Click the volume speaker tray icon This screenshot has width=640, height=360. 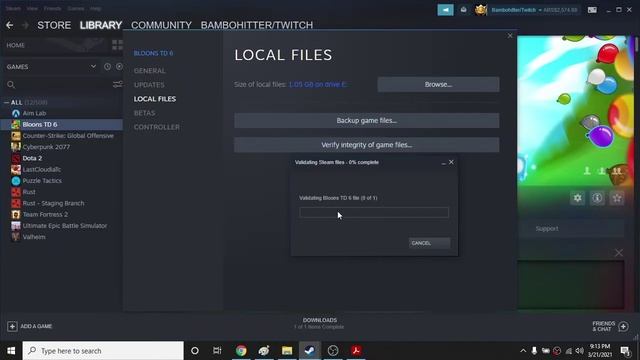click(x=580, y=351)
